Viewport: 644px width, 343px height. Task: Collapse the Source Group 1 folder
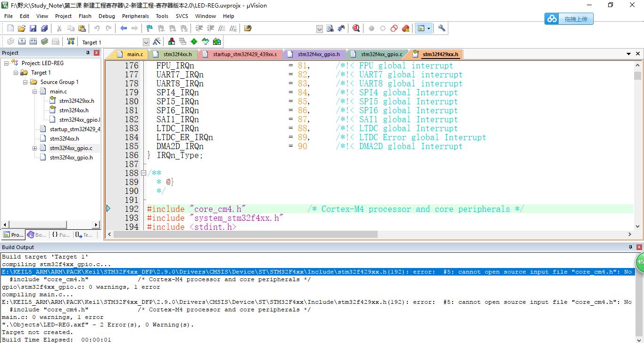click(25, 82)
